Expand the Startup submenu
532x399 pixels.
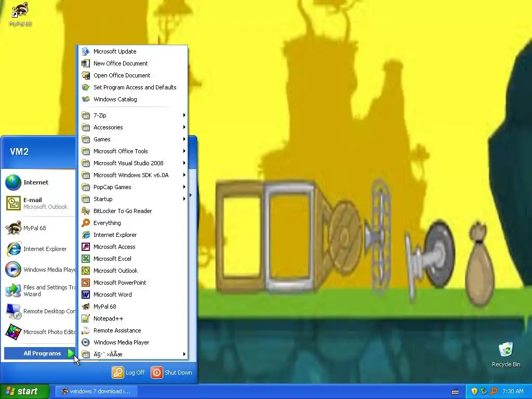133,199
